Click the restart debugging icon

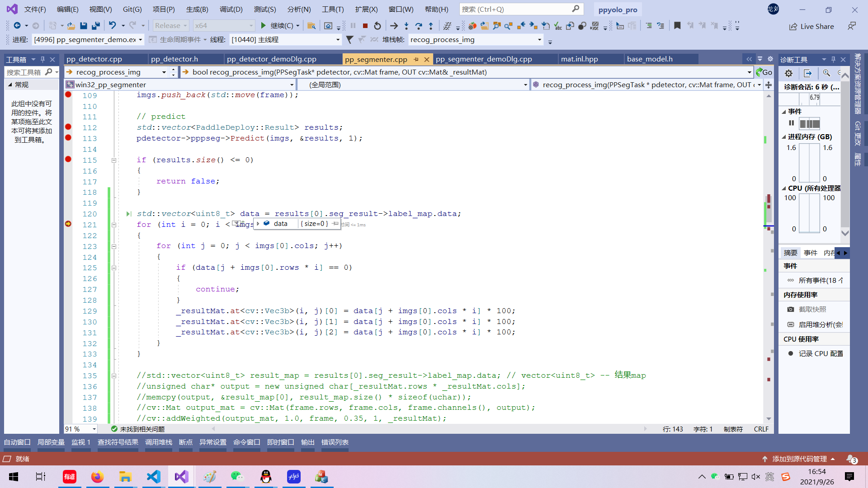tap(377, 26)
